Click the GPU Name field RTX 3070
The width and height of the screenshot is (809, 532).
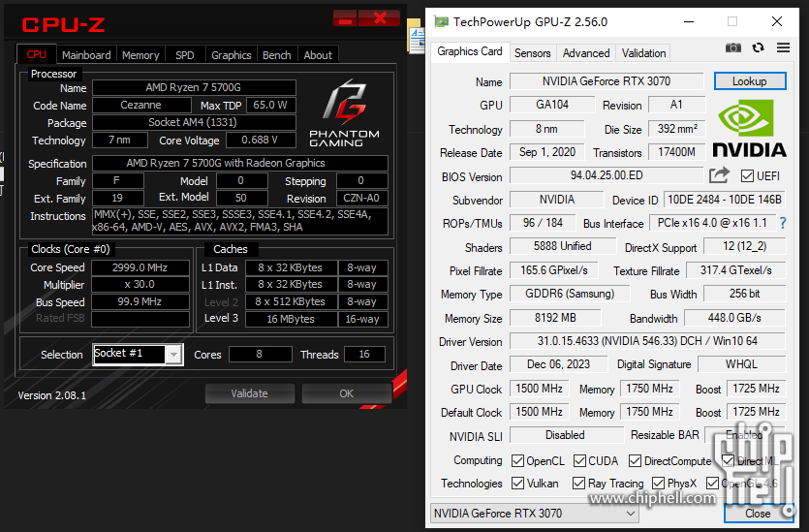click(x=607, y=81)
